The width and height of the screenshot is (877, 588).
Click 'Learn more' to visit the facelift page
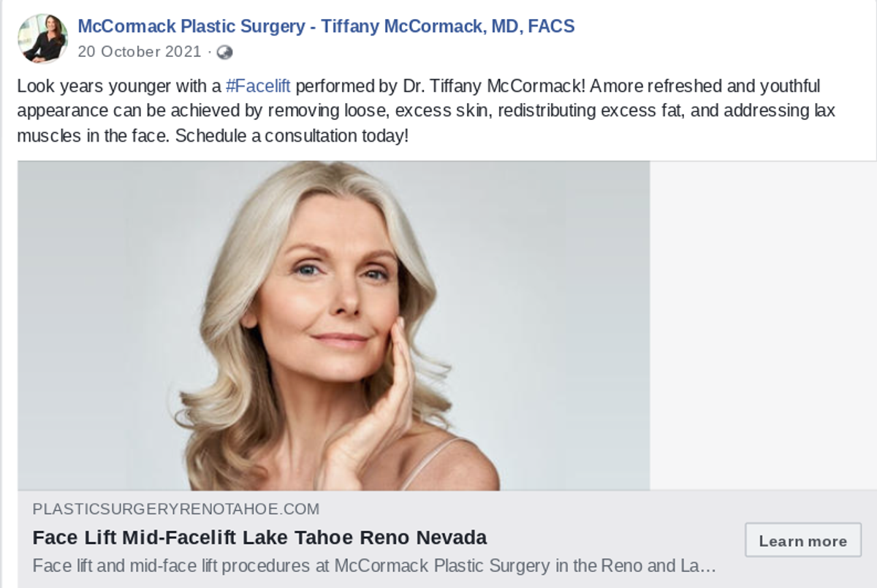[x=802, y=541]
